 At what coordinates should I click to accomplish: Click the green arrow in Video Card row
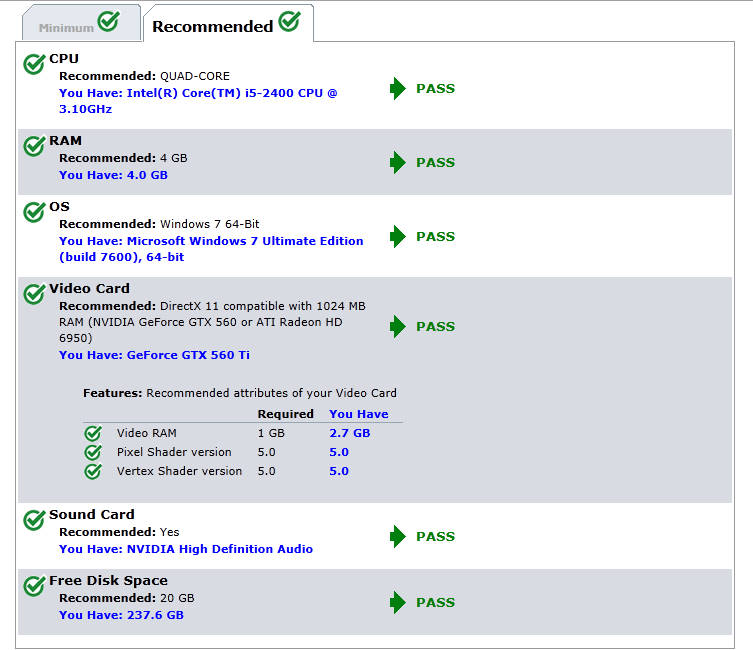(397, 327)
